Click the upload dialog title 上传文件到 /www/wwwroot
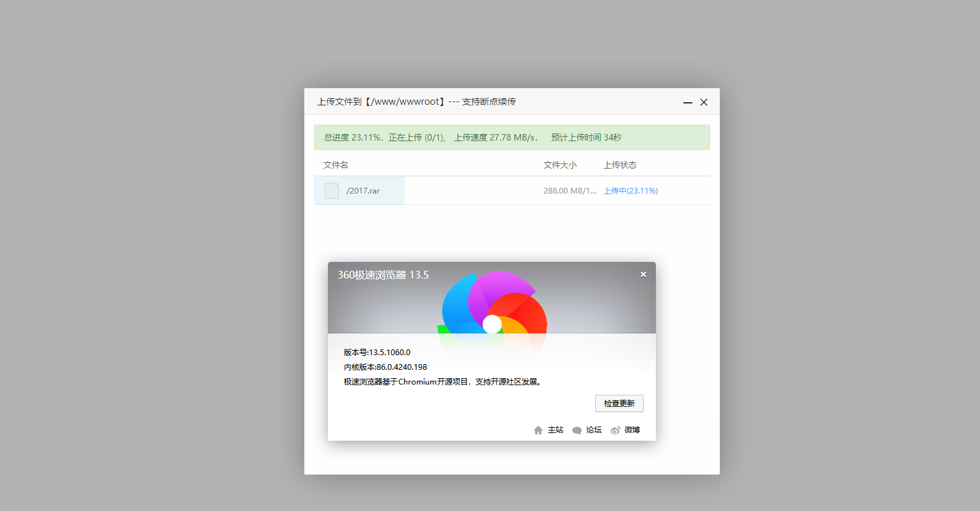The width and height of the screenshot is (980, 511). click(x=417, y=102)
